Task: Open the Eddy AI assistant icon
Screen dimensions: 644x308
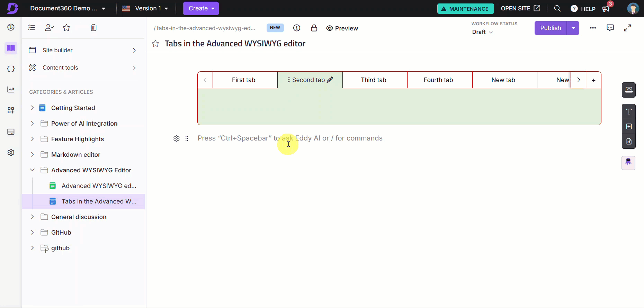Action: tap(628, 163)
